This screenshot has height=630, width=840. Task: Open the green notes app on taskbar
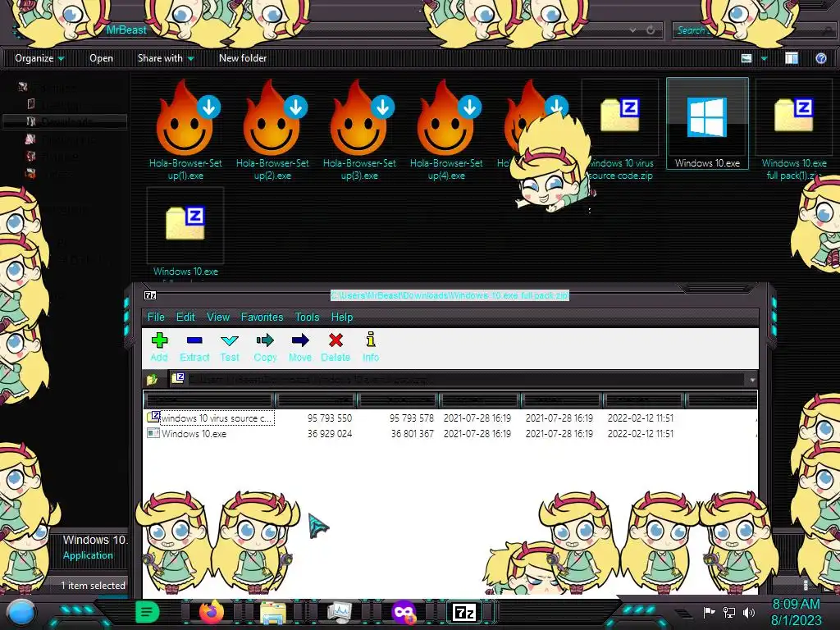[147, 612]
